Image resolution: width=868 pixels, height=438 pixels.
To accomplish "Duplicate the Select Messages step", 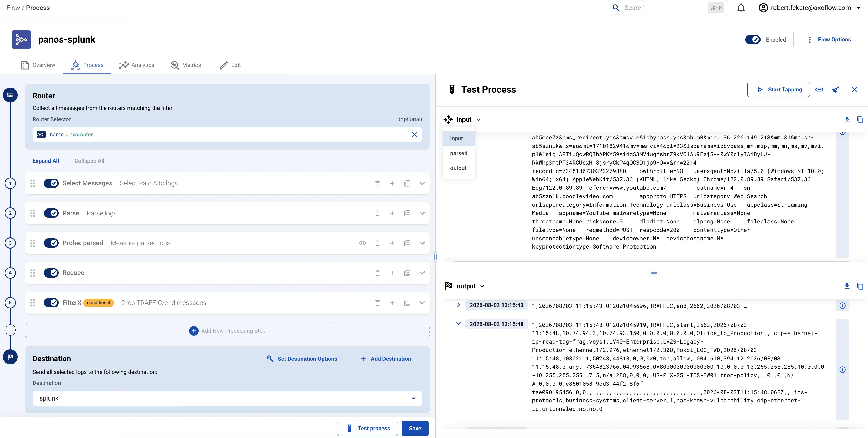I will click(407, 183).
